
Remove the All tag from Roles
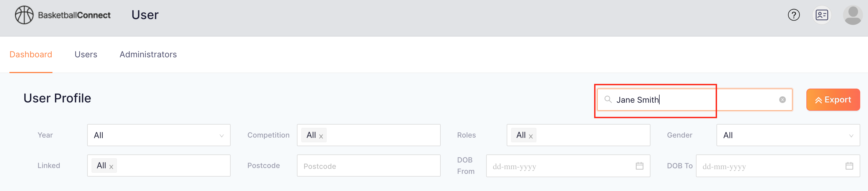[531, 136]
